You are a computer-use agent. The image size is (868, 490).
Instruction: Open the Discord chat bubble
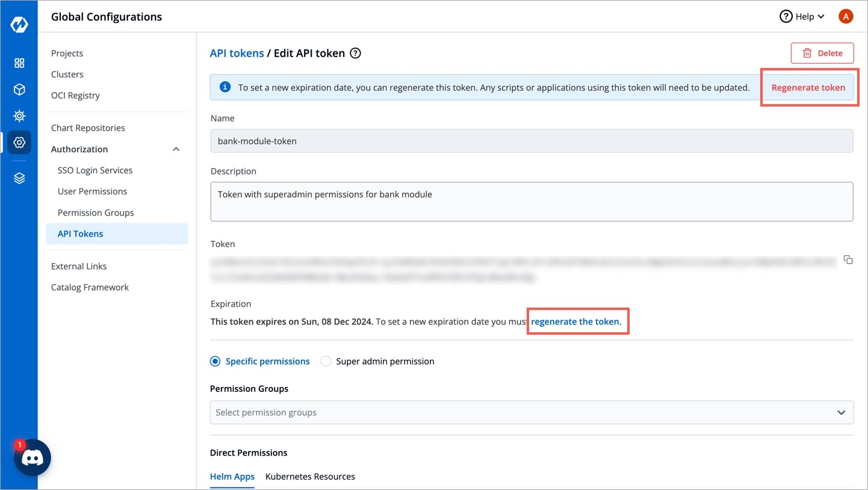pos(33,458)
